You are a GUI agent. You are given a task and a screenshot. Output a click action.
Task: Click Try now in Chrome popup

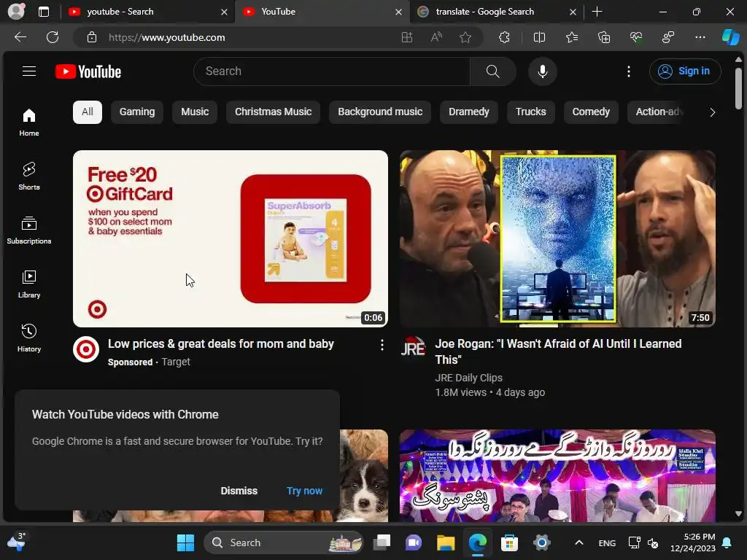[x=304, y=491]
